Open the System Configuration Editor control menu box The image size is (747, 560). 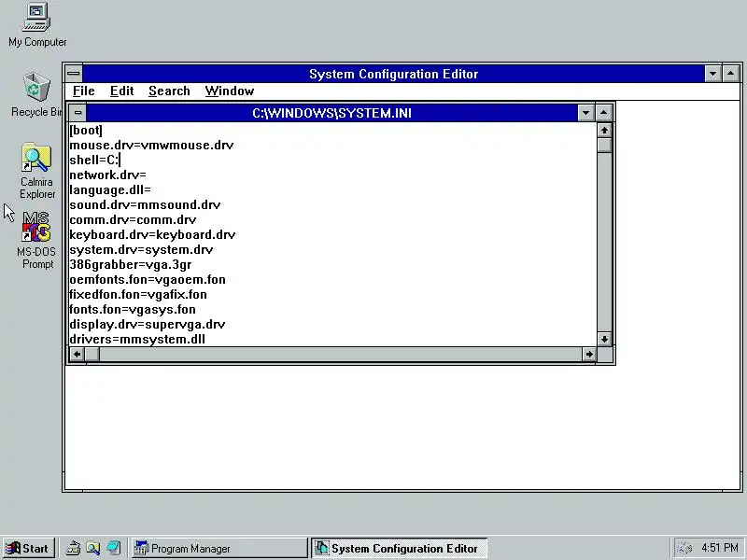tap(74, 74)
